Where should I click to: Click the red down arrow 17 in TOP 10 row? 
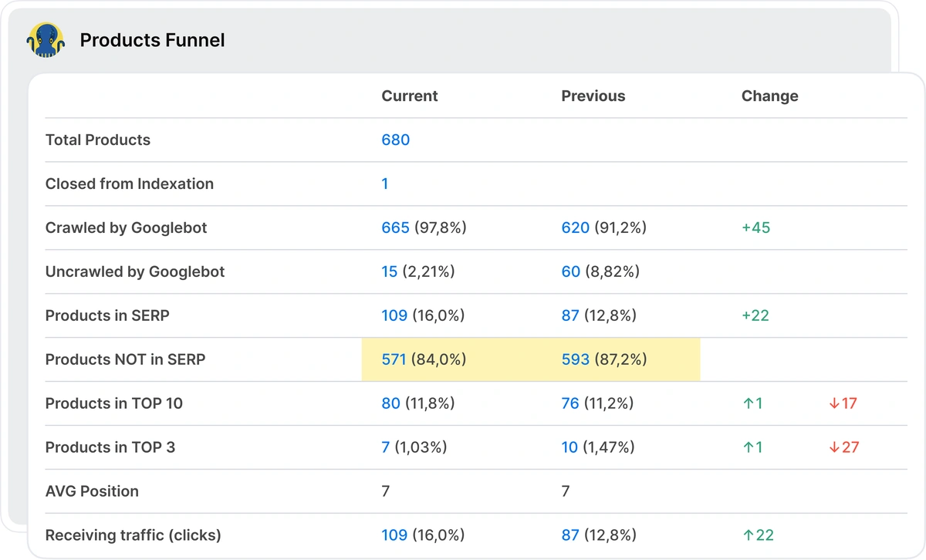coord(843,403)
